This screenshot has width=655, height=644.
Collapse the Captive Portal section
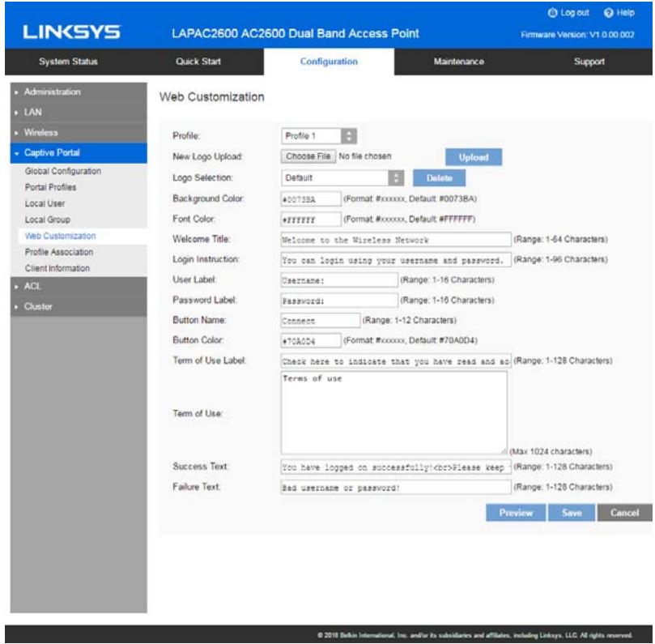(x=79, y=153)
